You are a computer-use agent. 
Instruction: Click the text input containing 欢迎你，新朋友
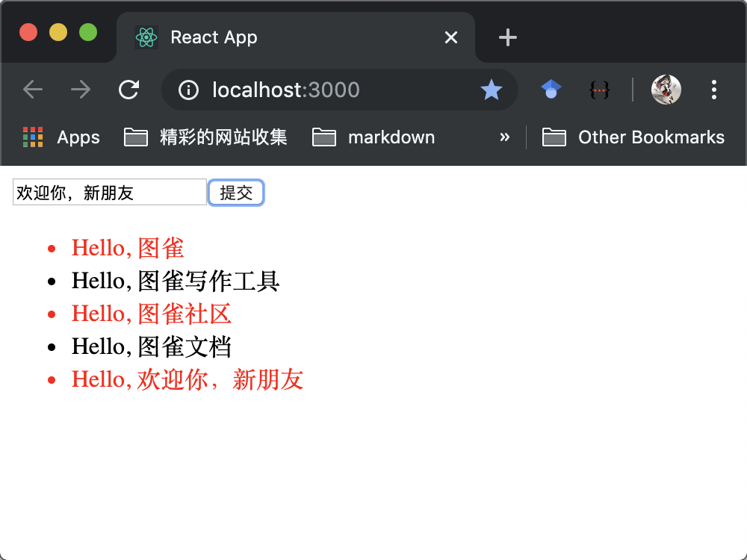109,192
